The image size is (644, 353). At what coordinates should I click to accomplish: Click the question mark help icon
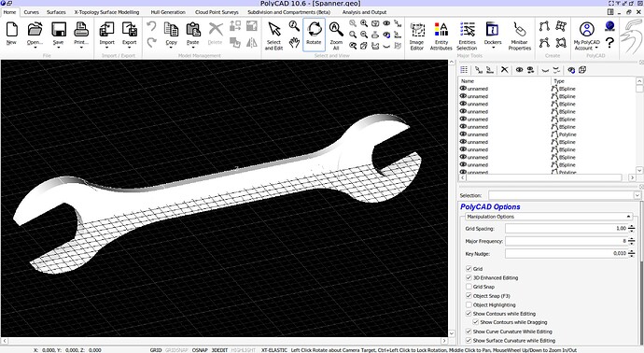pyautogui.click(x=609, y=42)
